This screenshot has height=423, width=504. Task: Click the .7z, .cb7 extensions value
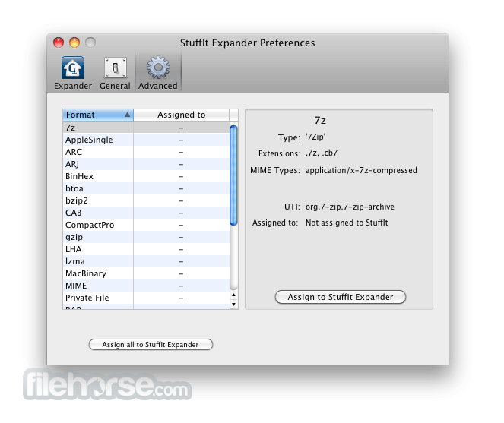pyautogui.click(x=322, y=153)
